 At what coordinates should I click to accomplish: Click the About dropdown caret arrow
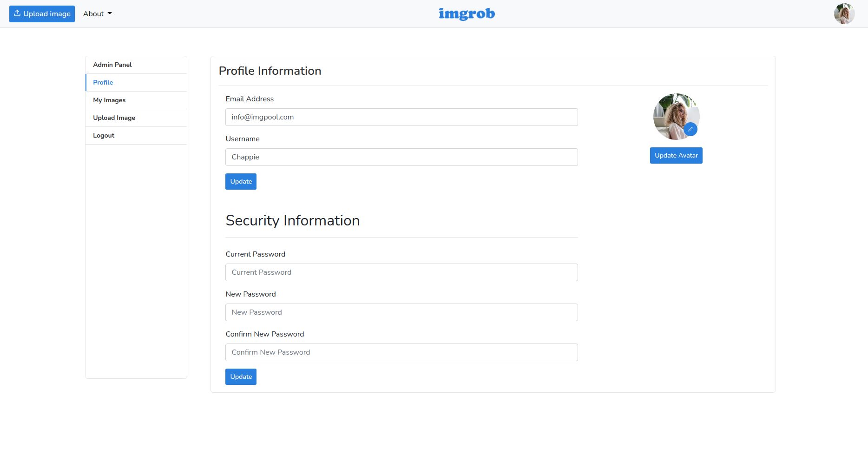(x=110, y=13)
